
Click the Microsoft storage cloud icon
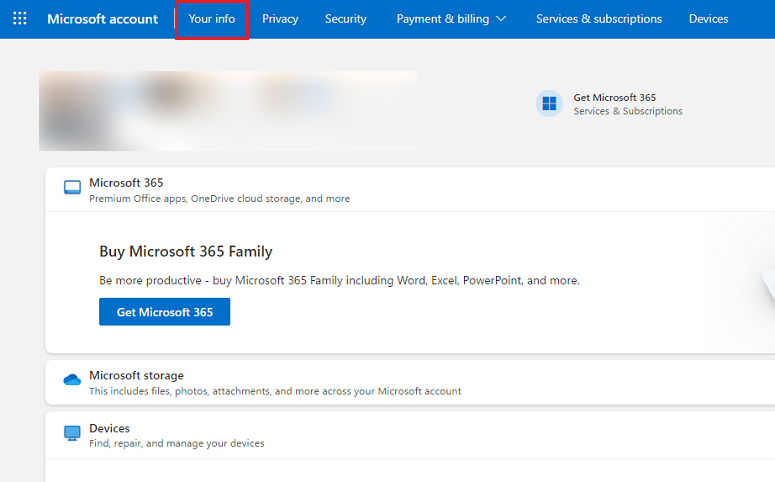(72, 380)
